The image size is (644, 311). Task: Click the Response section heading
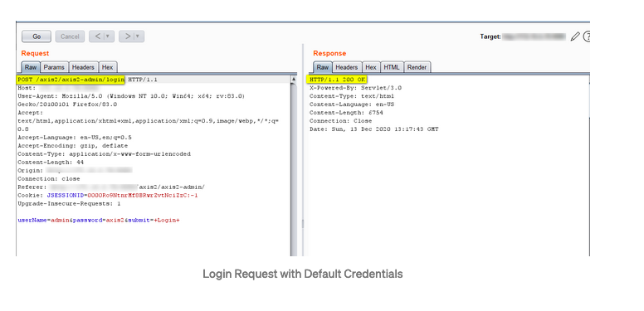tap(329, 53)
